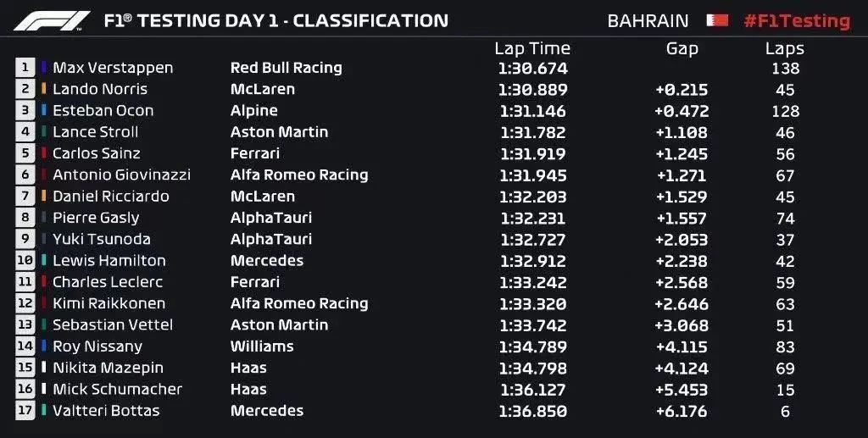Click the position 1 number badge
Viewport: 868px width, 438px height.
click(x=25, y=68)
